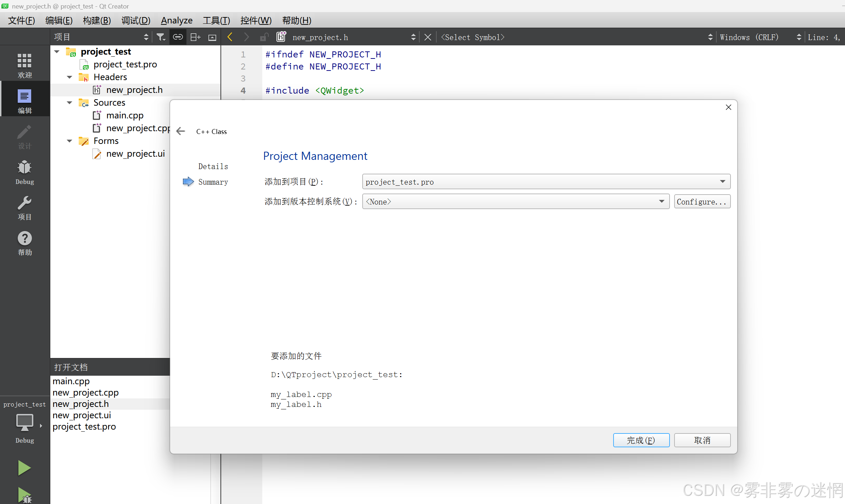Open the 构建(B) menu

point(97,21)
